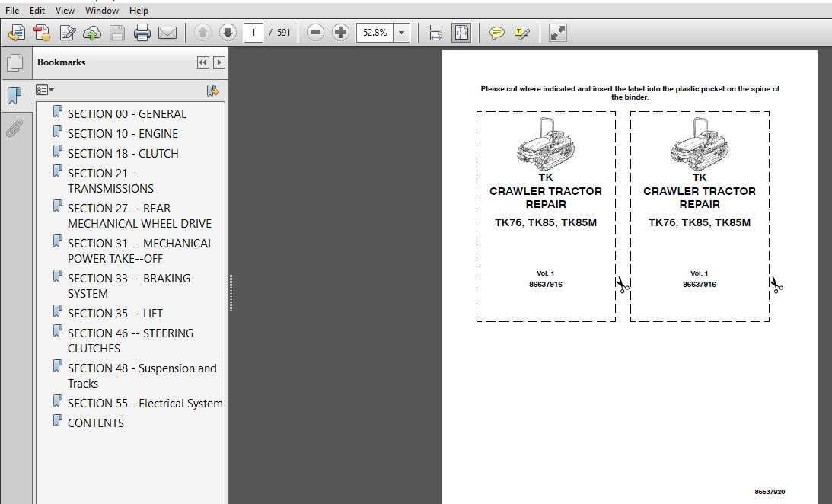
Task: Open bookmark SECTION 55 Electrical System
Action: click(x=145, y=404)
